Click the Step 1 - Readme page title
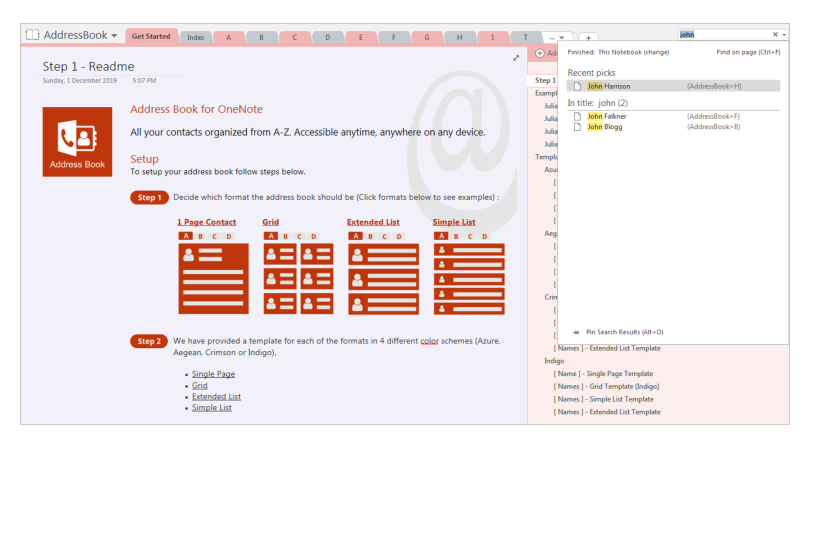This screenshot has width=820, height=560. [88, 66]
